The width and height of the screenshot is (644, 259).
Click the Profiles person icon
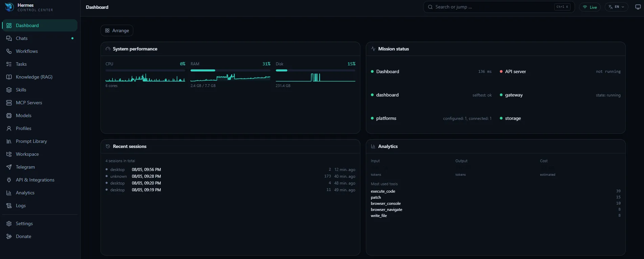pos(9,128)
